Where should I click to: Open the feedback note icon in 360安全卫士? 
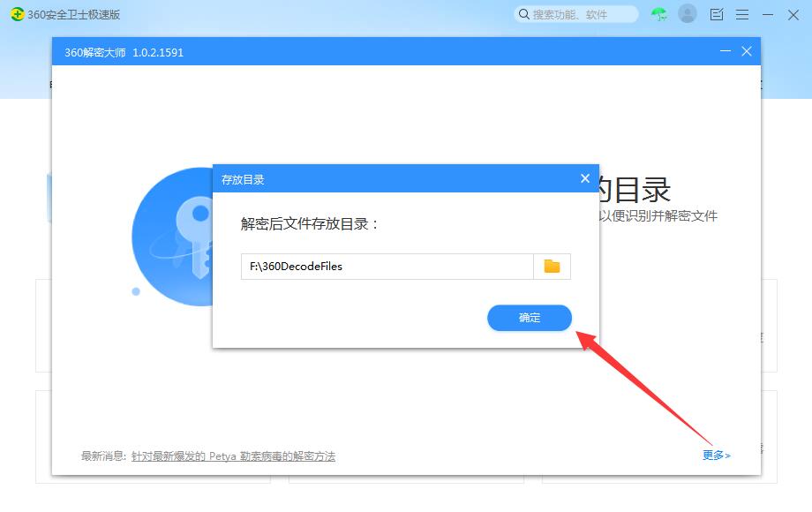coord(717,14)
